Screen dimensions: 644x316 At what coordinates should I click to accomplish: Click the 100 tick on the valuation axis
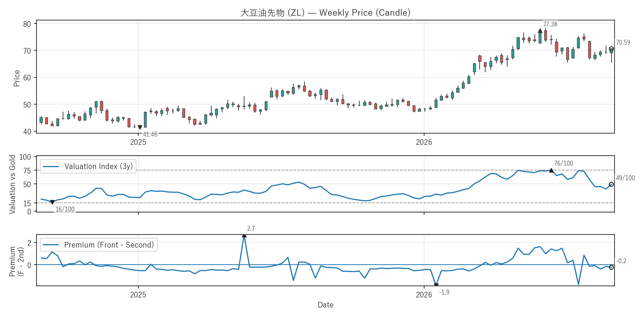pos(25,157)
